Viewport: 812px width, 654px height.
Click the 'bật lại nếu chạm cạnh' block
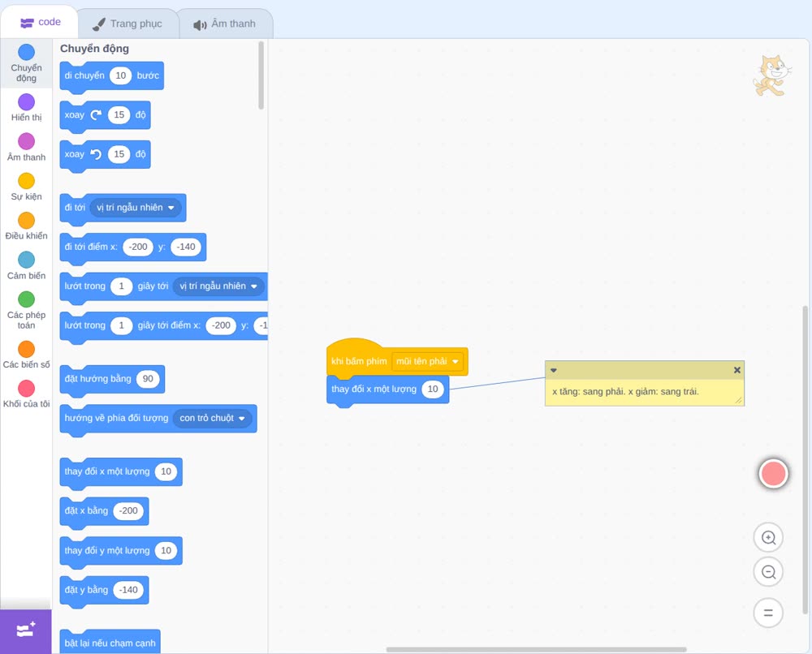click(x=110, y=642)
